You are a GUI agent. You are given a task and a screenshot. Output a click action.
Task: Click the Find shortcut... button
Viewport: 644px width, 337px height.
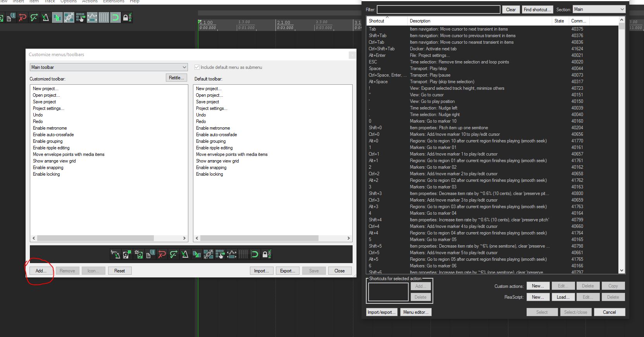coord(537,10)
